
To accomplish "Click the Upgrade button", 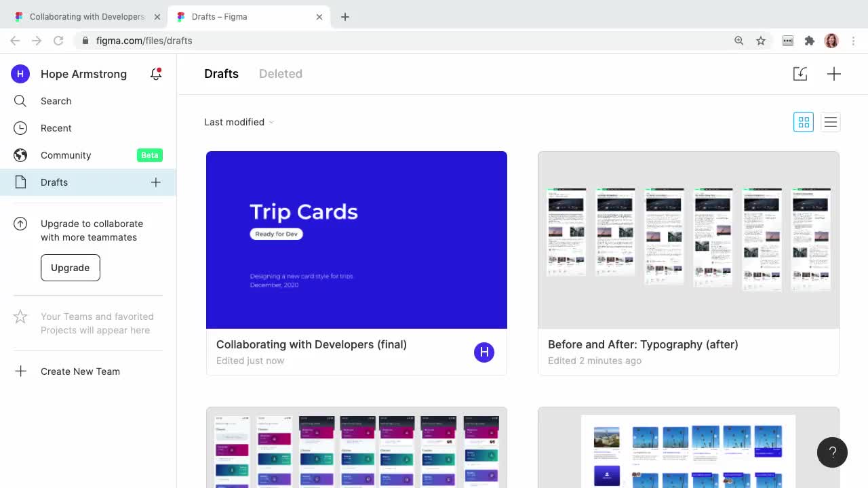I will [70, 268].
